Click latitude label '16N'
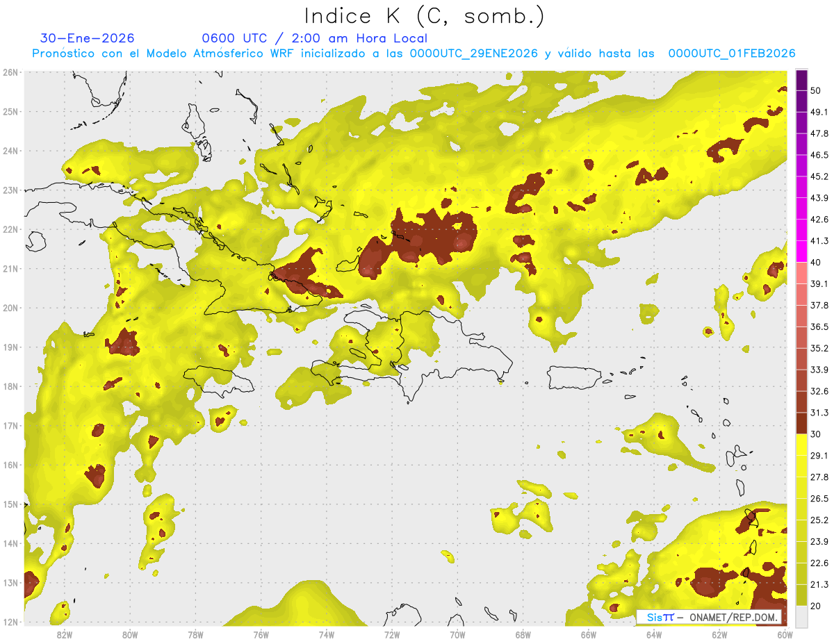 click(10, 465)
